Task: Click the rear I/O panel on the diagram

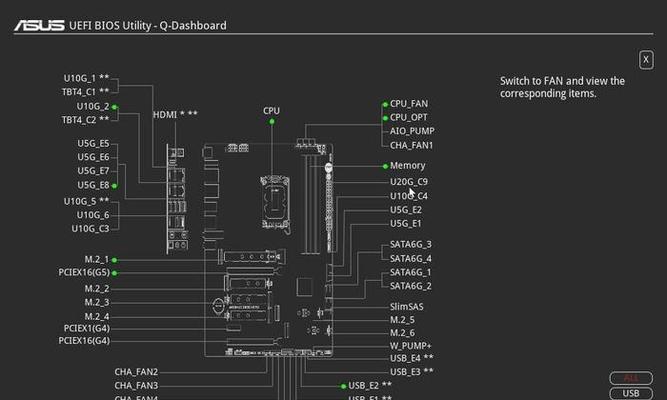Action: (177, 199)
